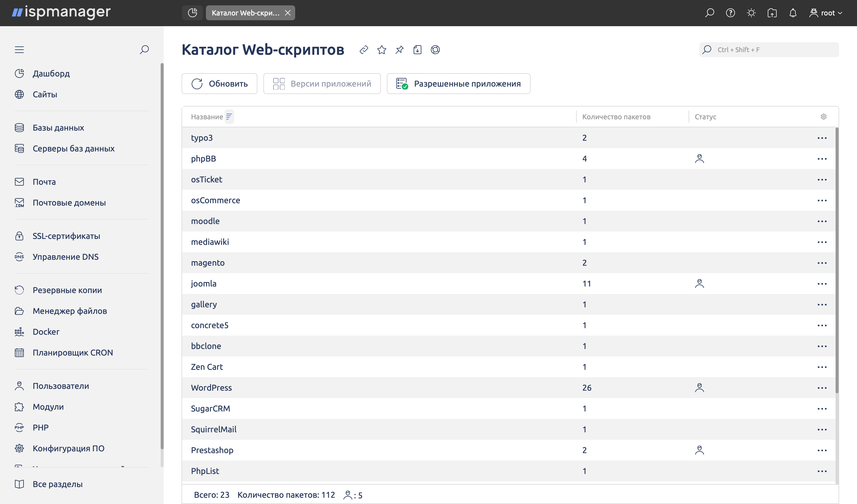This screenshot has height=504, width=857.
Task: Toggle sort on Название column
Action: point(229,117)
